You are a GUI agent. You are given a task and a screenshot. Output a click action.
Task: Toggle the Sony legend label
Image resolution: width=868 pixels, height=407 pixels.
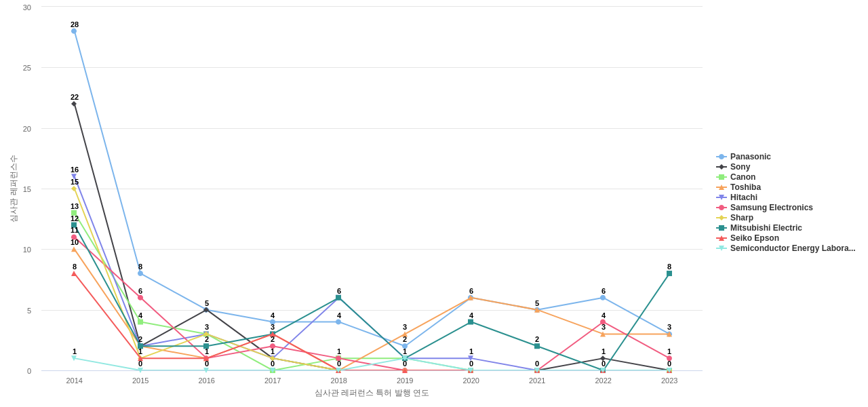pos(740,167)
